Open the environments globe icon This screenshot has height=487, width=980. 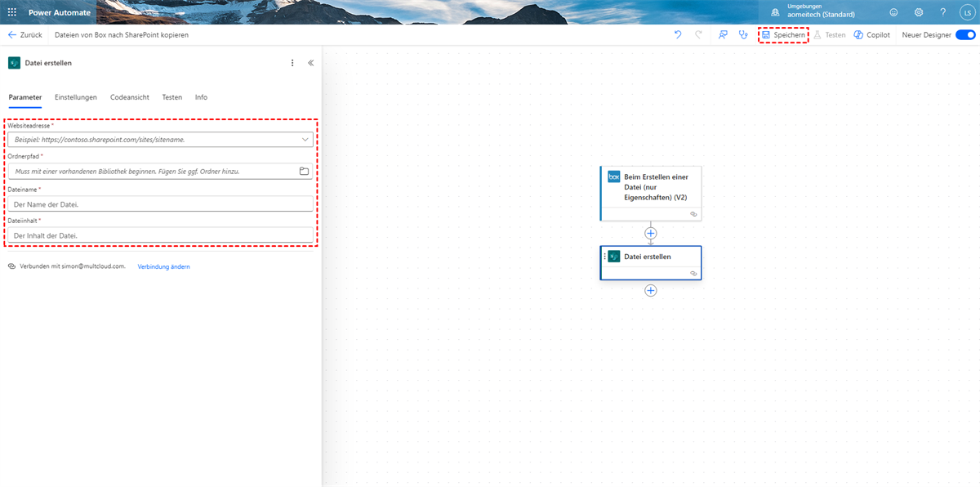pos(775,12)
